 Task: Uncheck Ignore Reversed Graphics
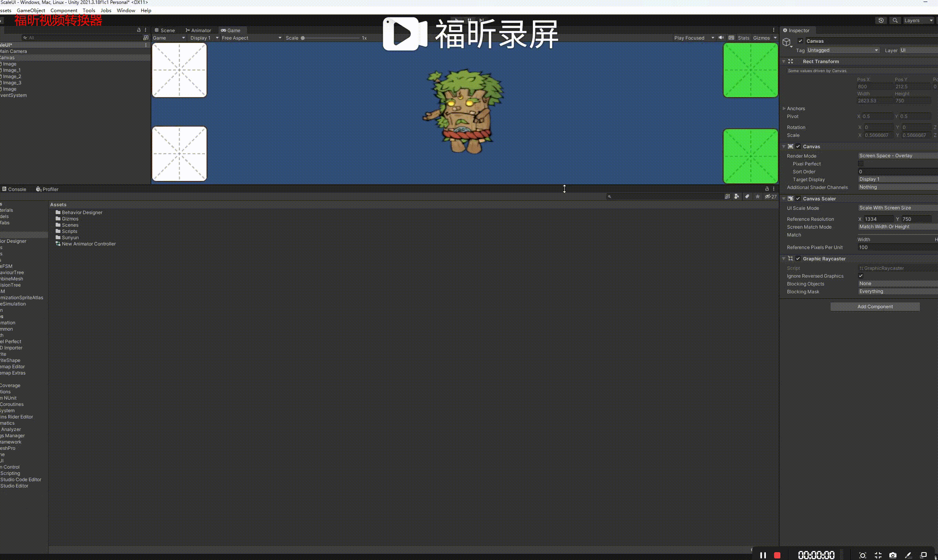click(861, 276)
